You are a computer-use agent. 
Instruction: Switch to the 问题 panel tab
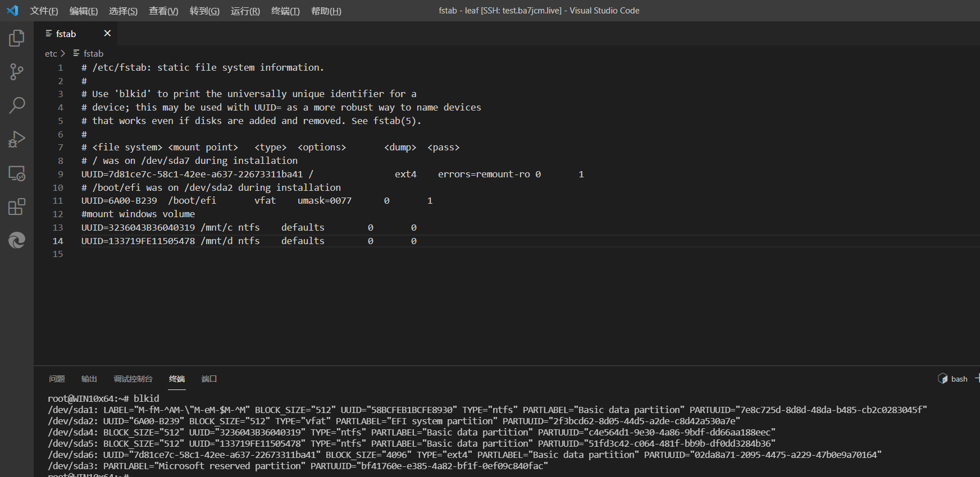57,379
